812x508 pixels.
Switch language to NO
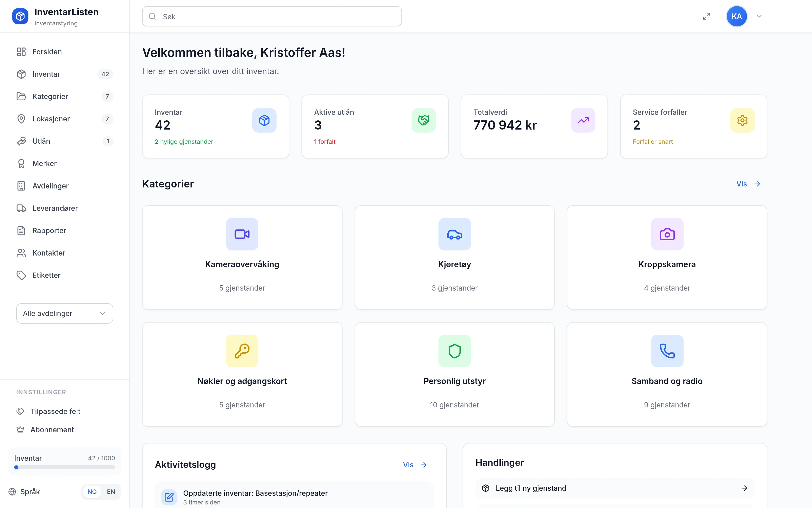click(x=92, y=491)
